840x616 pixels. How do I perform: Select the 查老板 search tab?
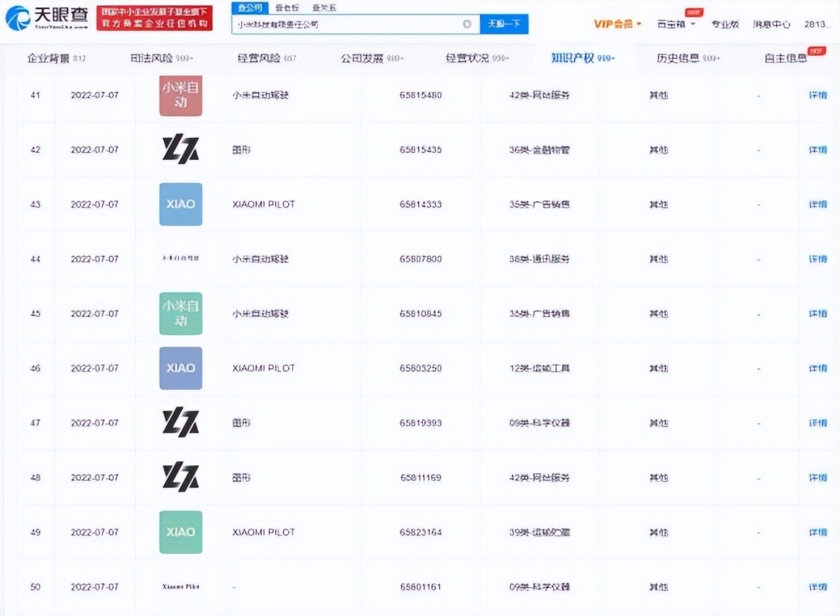coord(286,8)
